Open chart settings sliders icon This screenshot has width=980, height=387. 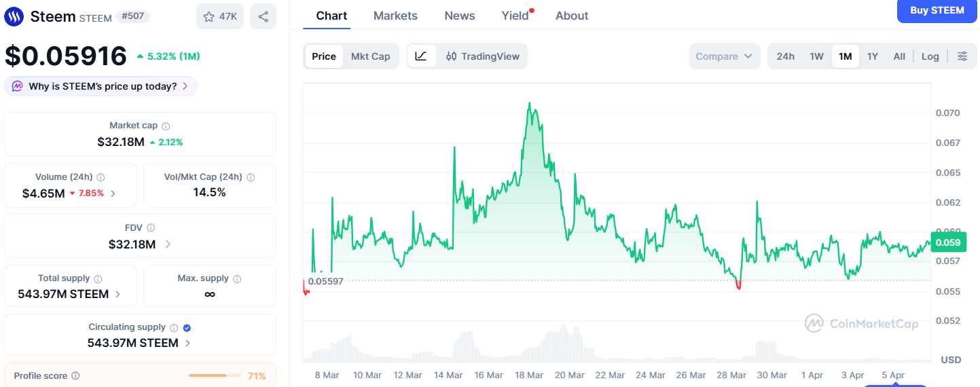pos(962,56)
